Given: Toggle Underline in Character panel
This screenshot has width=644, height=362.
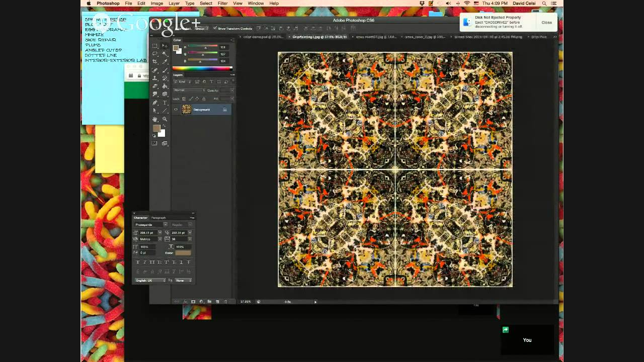Looking at the screenshot, I should (x=182, y=262).
